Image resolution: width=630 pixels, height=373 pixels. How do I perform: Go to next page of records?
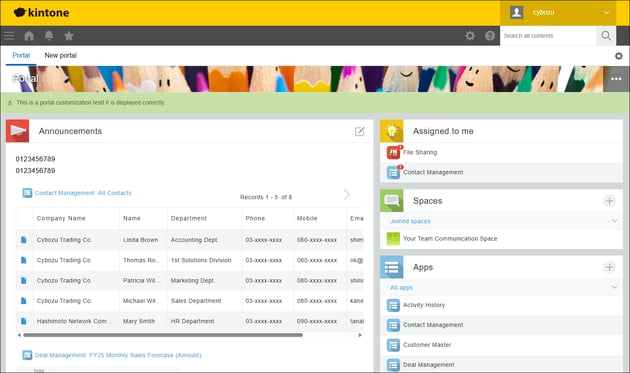click(347, 195)
